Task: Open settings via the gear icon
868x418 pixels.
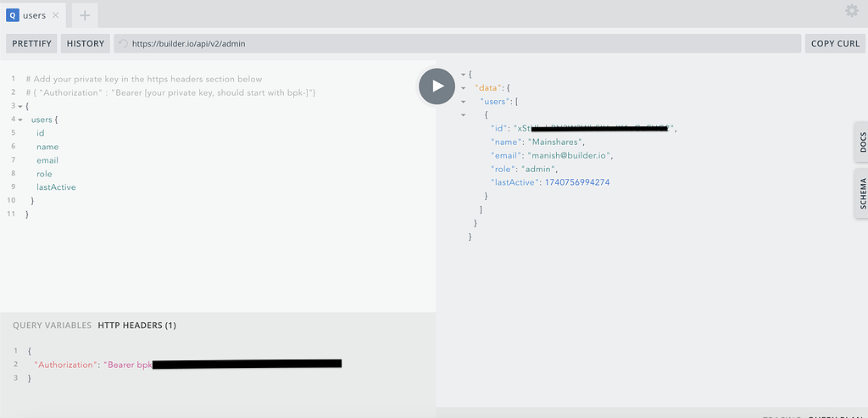Action: pos(851,10)
